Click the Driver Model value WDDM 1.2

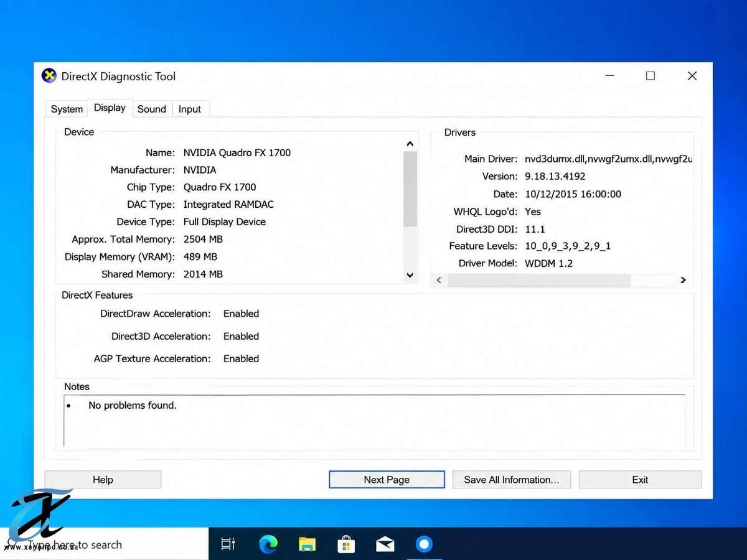[548, 264]
